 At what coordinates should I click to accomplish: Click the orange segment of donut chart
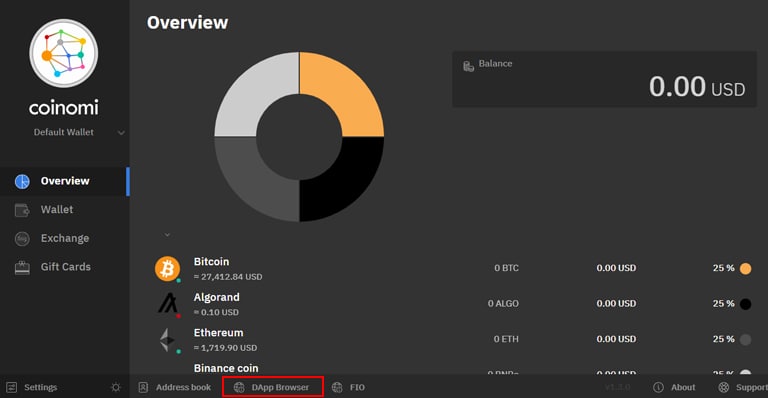345,92
